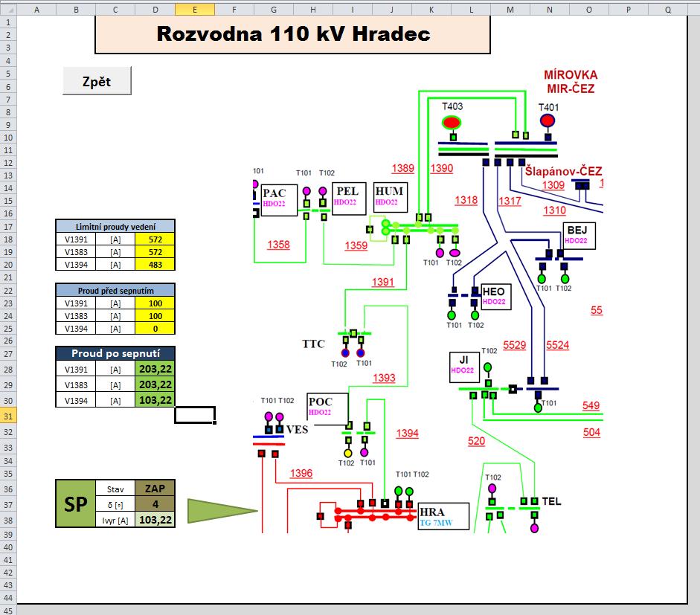This screenshot has height=615, width=700.
Task: Click the green JI T102 transformer circle
Action: coord(487,367)
